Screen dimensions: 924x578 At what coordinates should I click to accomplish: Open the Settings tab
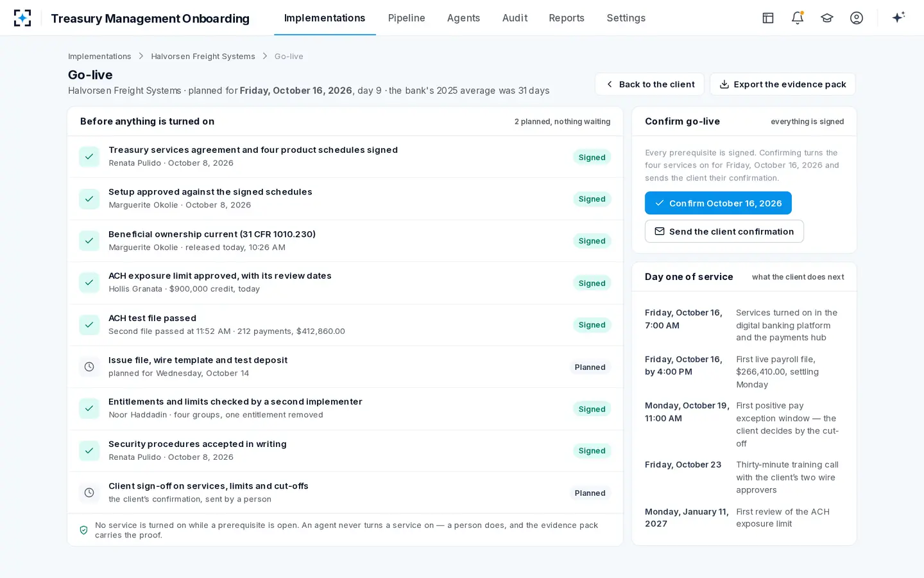point(626,18)
